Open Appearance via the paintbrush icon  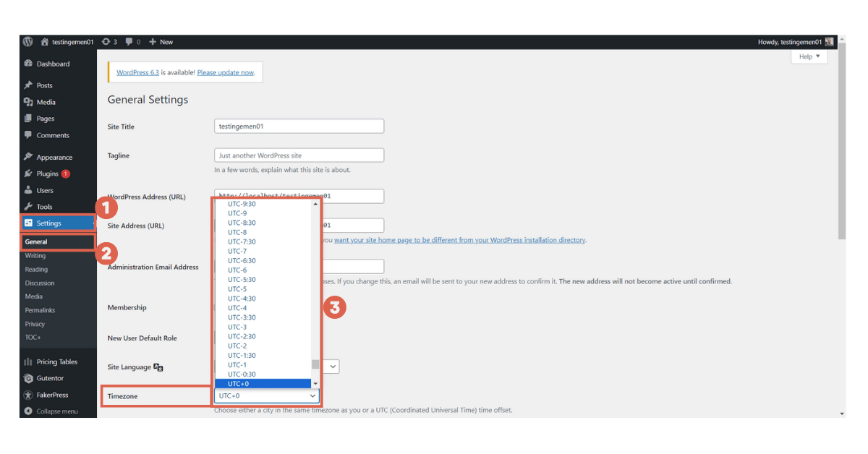tap(27, 156)
